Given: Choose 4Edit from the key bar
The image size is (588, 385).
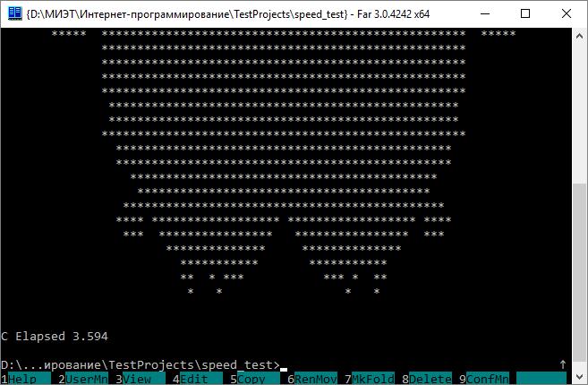Looking at the screenshot, I should (x=197, y=379).
